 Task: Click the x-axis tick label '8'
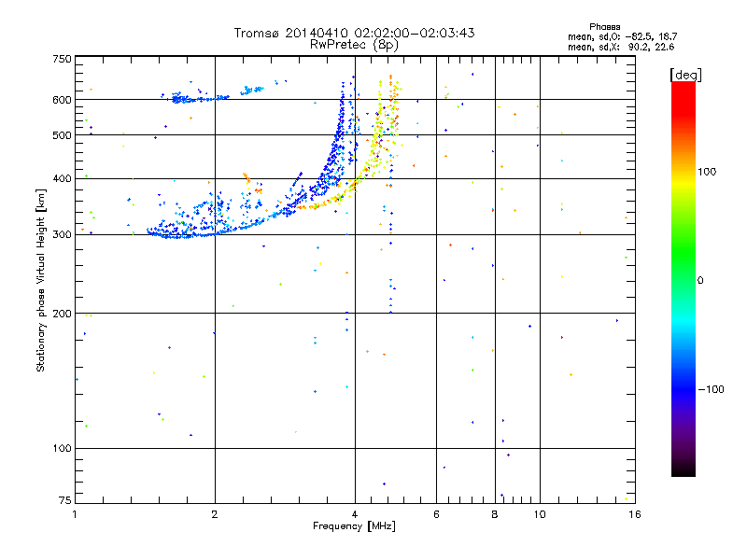[x=495, y=514]
